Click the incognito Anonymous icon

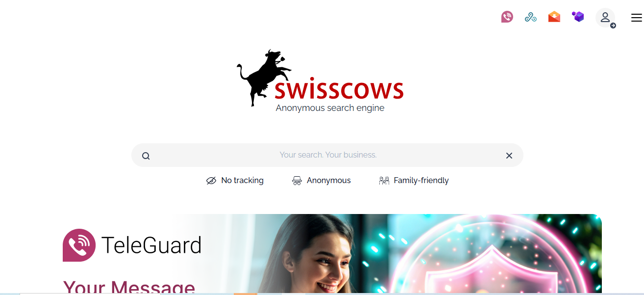coord(297,181)
